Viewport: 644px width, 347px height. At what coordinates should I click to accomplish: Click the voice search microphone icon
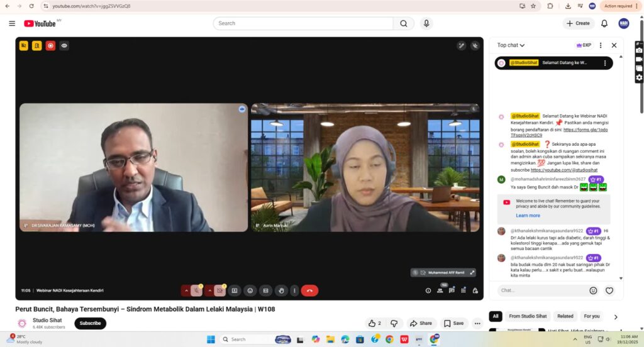427,23
